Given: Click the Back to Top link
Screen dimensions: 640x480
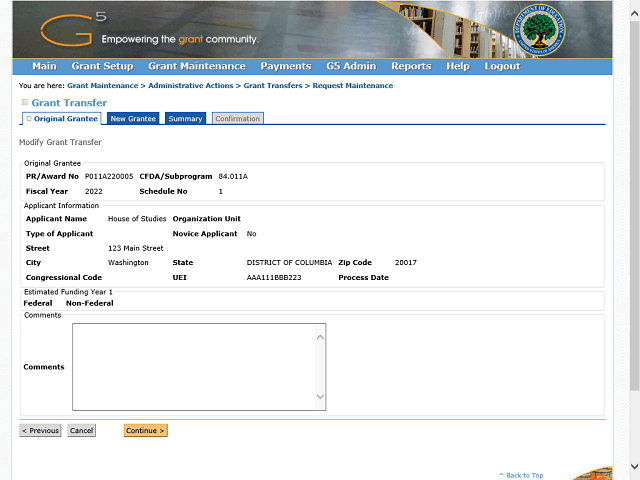Looking at the screenshot, I should 521,475.
